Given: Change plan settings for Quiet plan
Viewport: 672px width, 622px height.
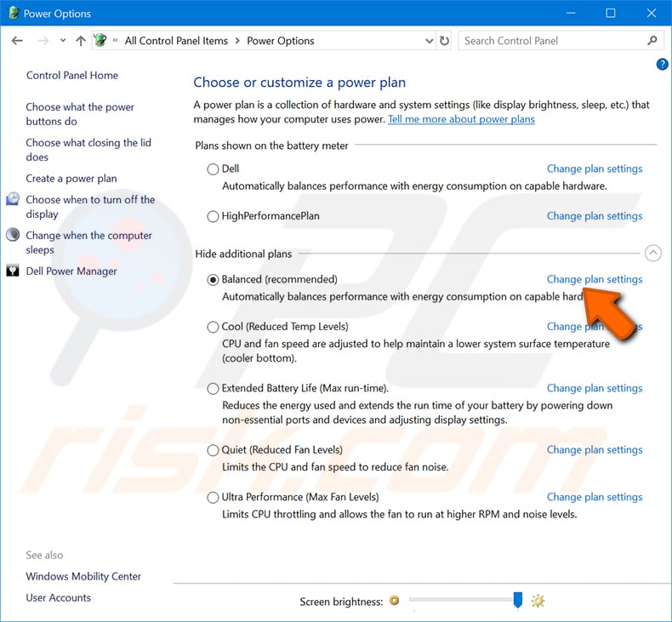Looking at the screenshot, I should tap(595, 450).
